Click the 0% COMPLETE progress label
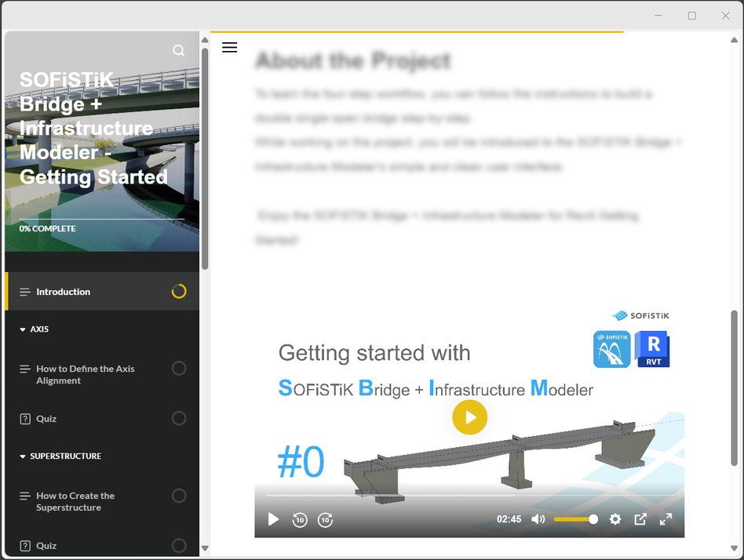This screenshot has height=560, width=744. coord(47,228)
